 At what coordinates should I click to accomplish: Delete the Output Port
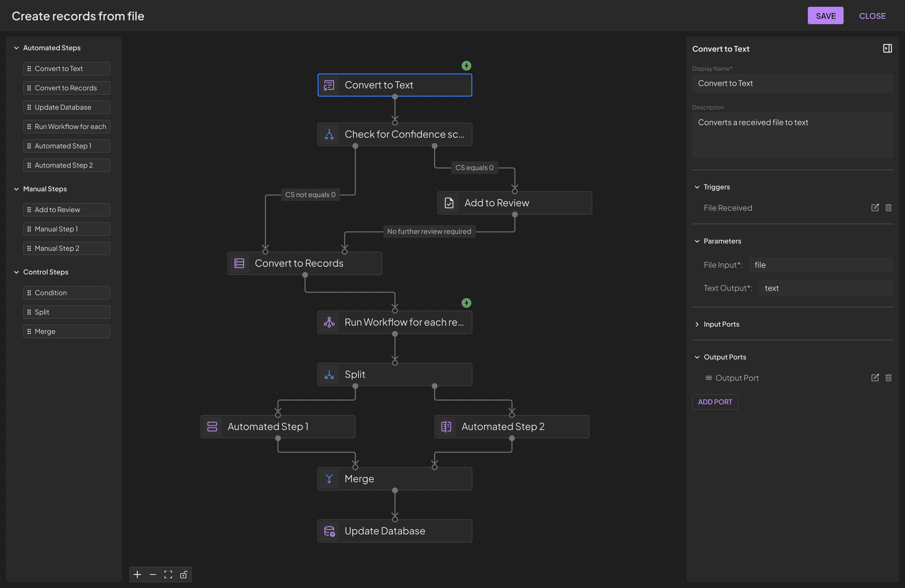889,377
